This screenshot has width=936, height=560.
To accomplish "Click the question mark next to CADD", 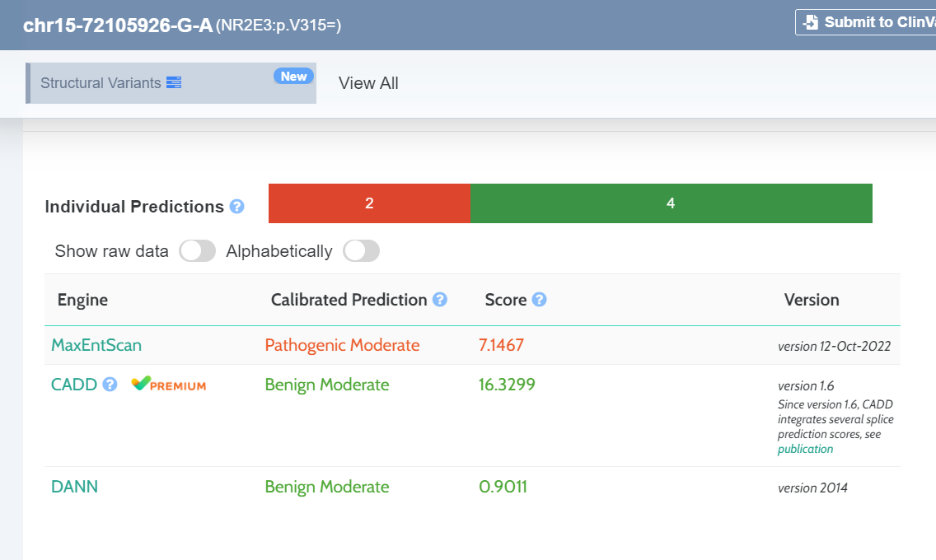I will pos(110,385).
